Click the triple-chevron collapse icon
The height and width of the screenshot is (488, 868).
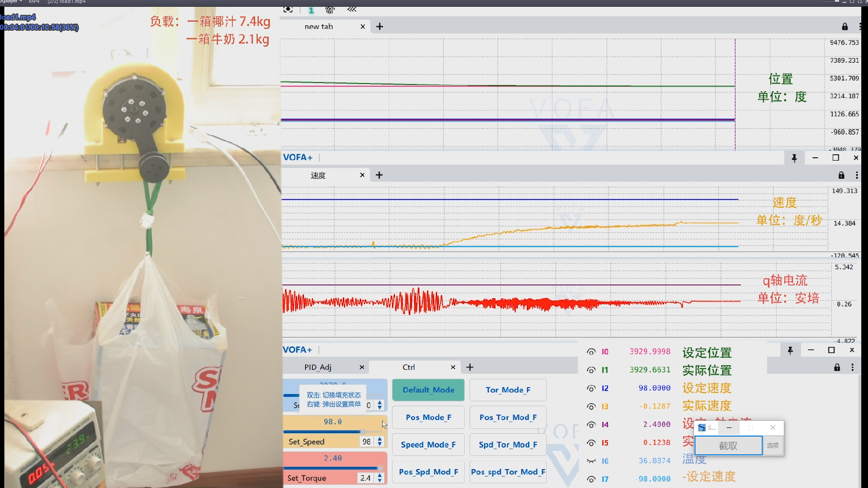tap(352, 9)
